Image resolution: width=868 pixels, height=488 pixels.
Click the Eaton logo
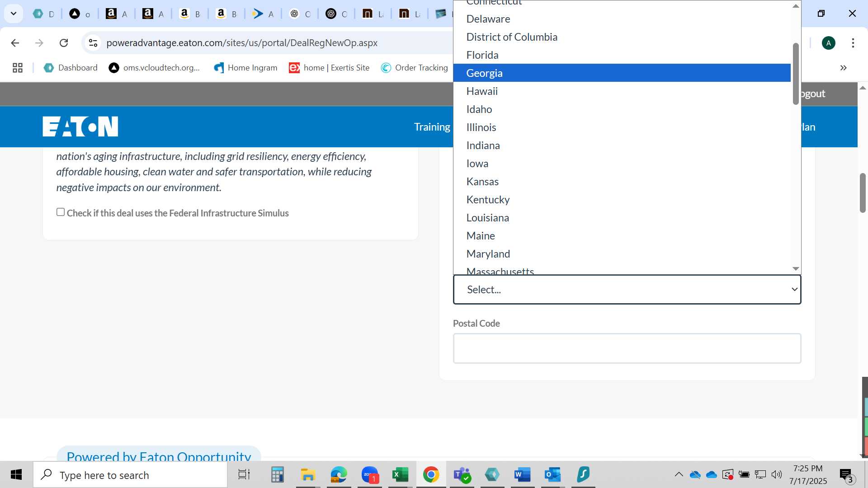click(80, 127)
